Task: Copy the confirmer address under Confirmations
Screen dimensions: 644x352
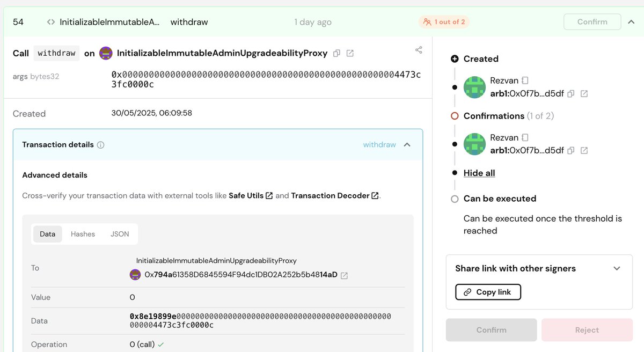Action: (571, 150)
